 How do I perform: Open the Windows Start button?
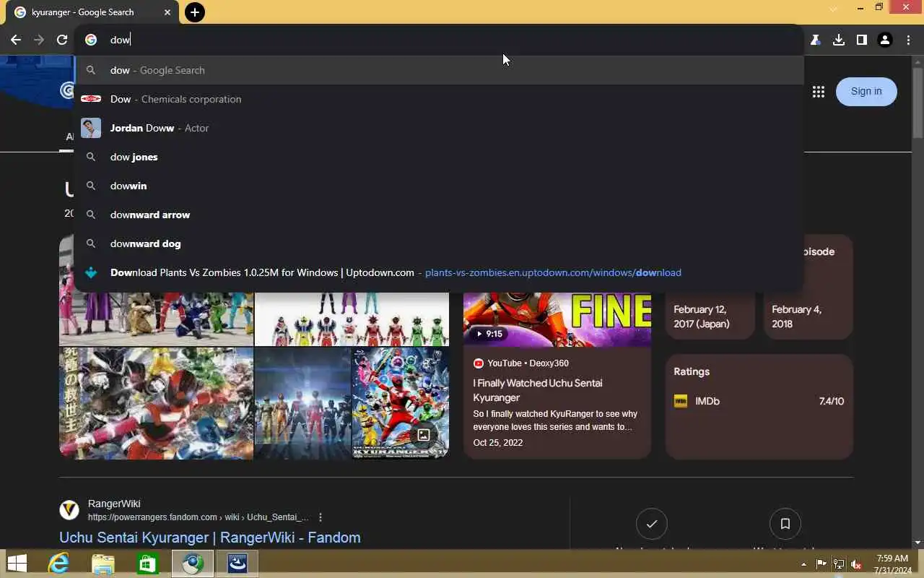click(17, 564)
